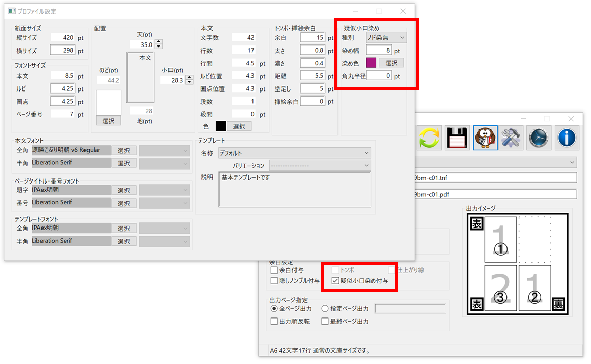Click the magenta 染め色 color swatch

pyautogui.click(x=371, y=63)
